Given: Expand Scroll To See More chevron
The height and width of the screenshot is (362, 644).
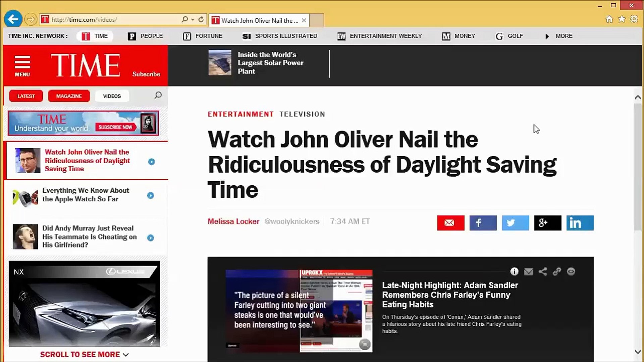Looking at the screenshot, I should (x=126, y=355).
